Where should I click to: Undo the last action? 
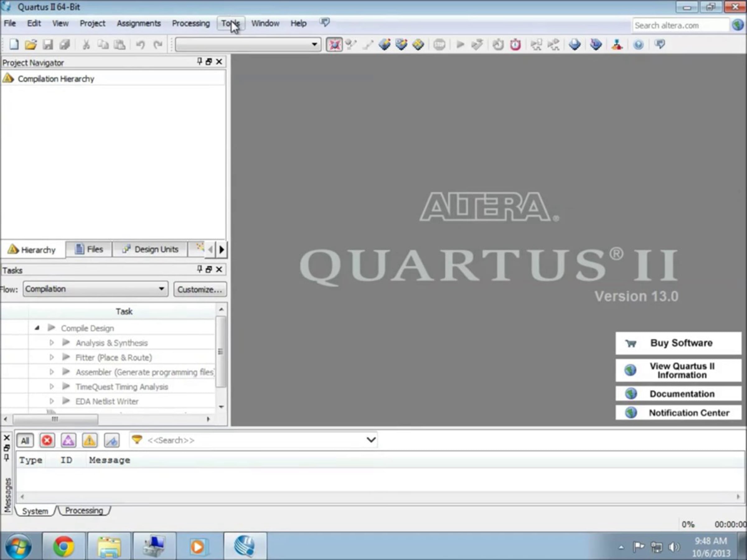click(140, 44)
